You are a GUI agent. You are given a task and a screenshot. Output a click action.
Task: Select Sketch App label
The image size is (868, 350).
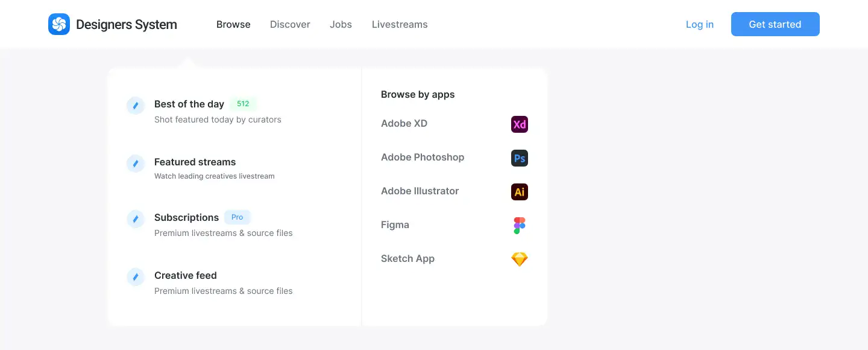407,258
